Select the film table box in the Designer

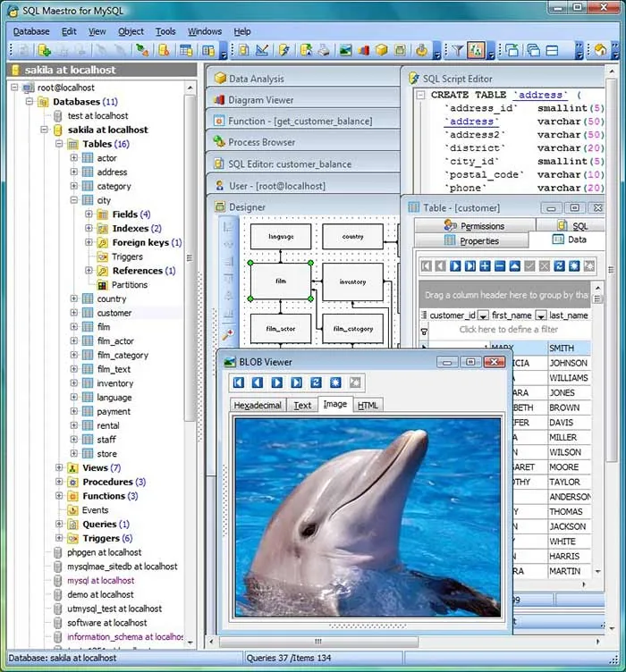[x=281, y=281]
